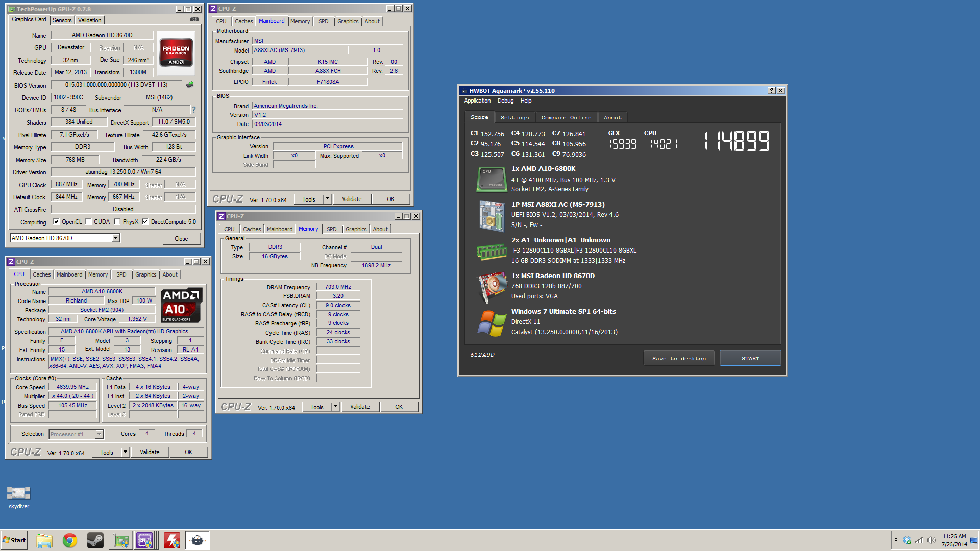Toggle the OpenCL checkbox
980x551 pixels.
pyautogui.click(x=56, y=222)
